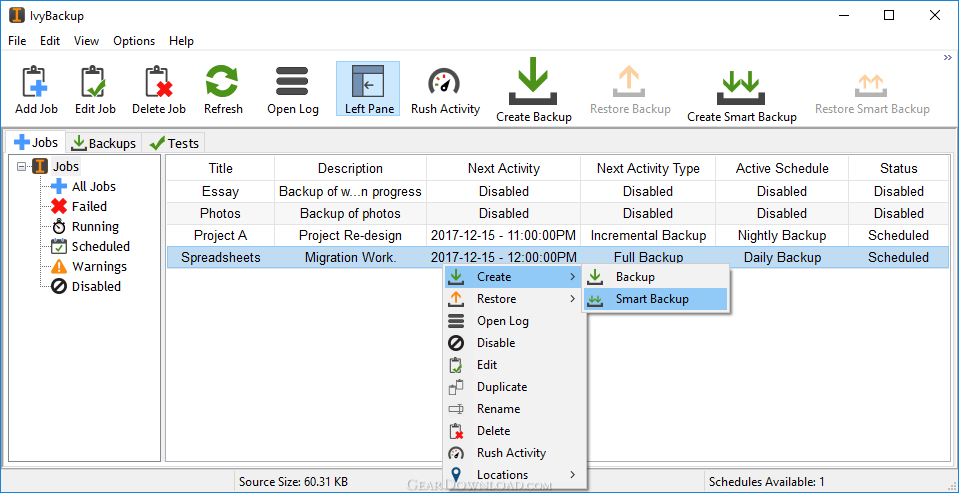The width and height of the screenshot is (959, 493).
Task: Select the Failed jobs filter
Action: click(x=89, y=206)
